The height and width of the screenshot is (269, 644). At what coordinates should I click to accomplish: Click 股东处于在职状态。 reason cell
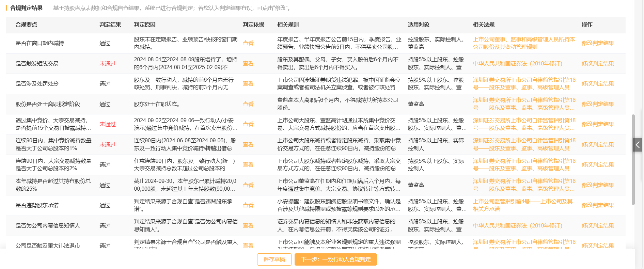157,104
